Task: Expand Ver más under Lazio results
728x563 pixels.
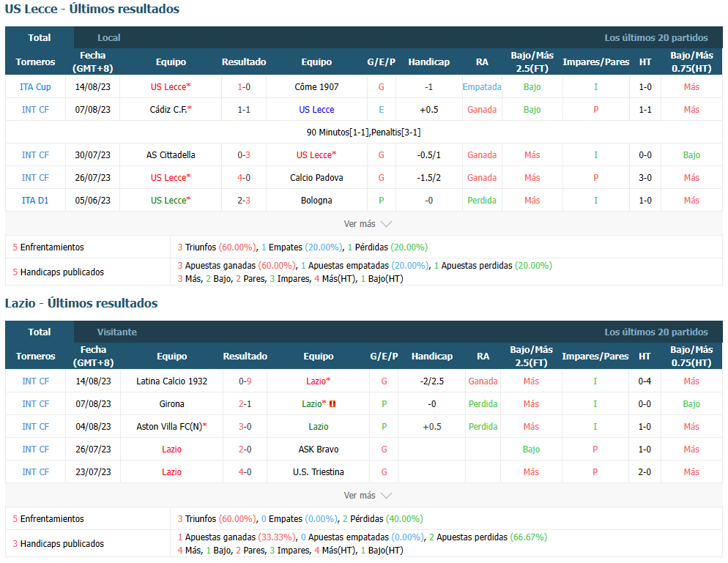Action: coord(368,495)
